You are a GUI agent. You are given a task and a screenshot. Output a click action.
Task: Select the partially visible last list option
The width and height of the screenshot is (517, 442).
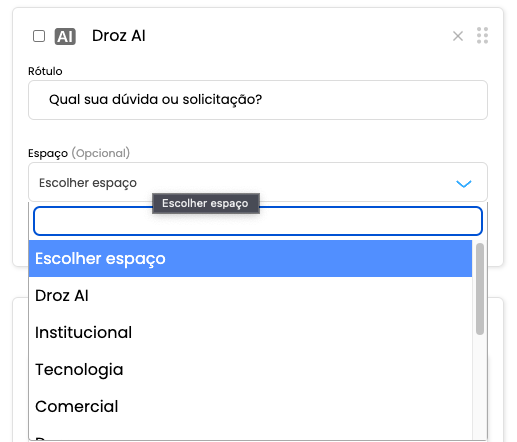[x=250, y=433]
